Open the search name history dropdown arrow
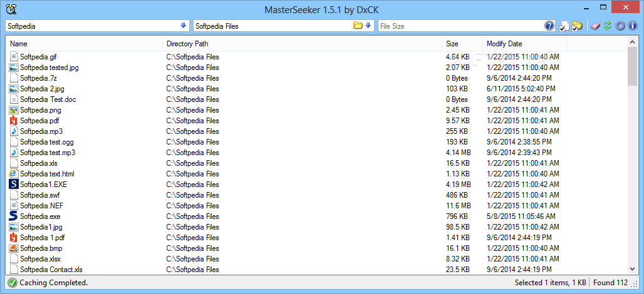This screenshot has height=294, width=644. [183, 26]
